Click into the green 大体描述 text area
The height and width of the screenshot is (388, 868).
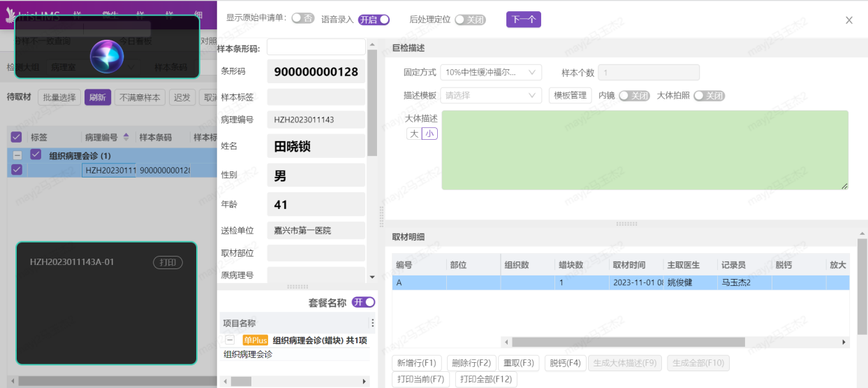point(644,150)
